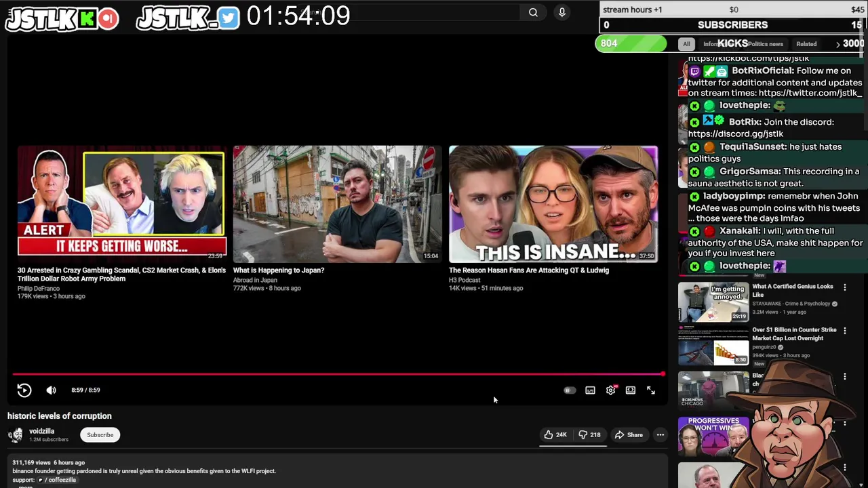The height and width of the screenshot is (488, 868).
Task: Click the green 804 kicks progress bar
Action: tap(631, 43)
